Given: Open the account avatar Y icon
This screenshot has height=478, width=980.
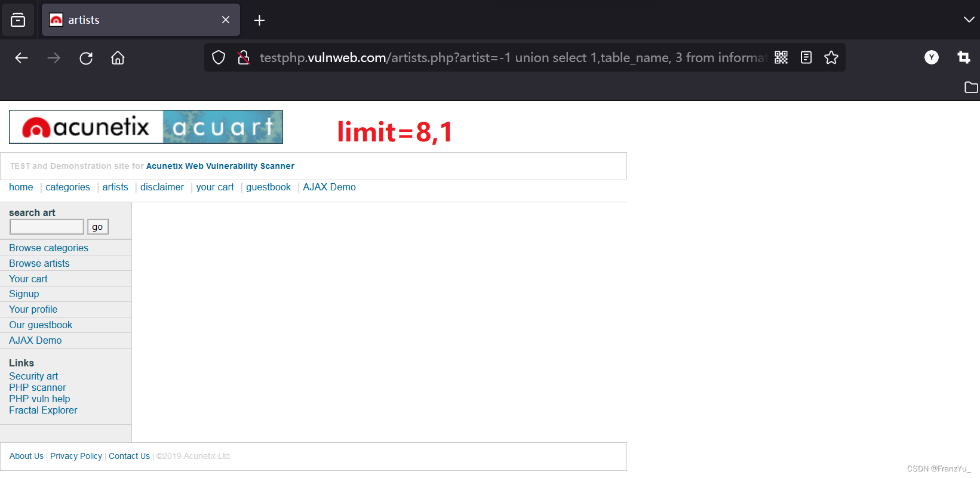Looking at the screenshot, I should [x=932, y=57].
